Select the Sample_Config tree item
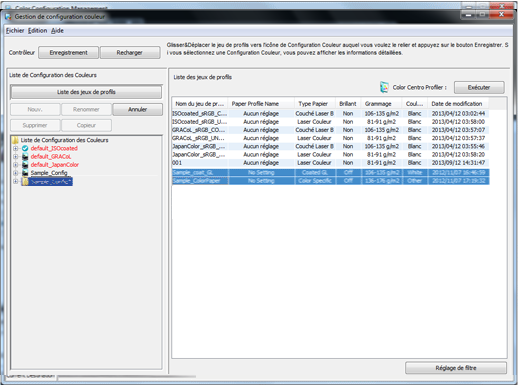Screen dimensions: 518x385 coord(49,173)
